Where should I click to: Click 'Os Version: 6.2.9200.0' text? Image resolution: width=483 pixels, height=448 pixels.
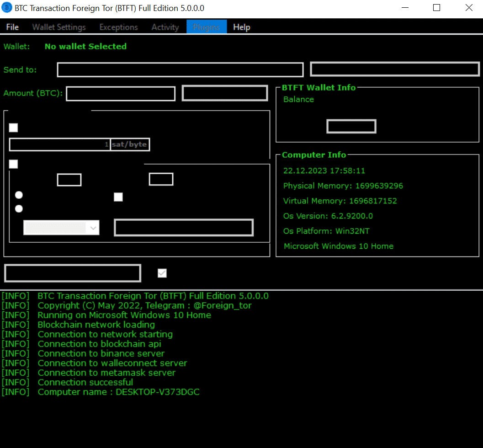pyautogui.click(x=328, y=216)
